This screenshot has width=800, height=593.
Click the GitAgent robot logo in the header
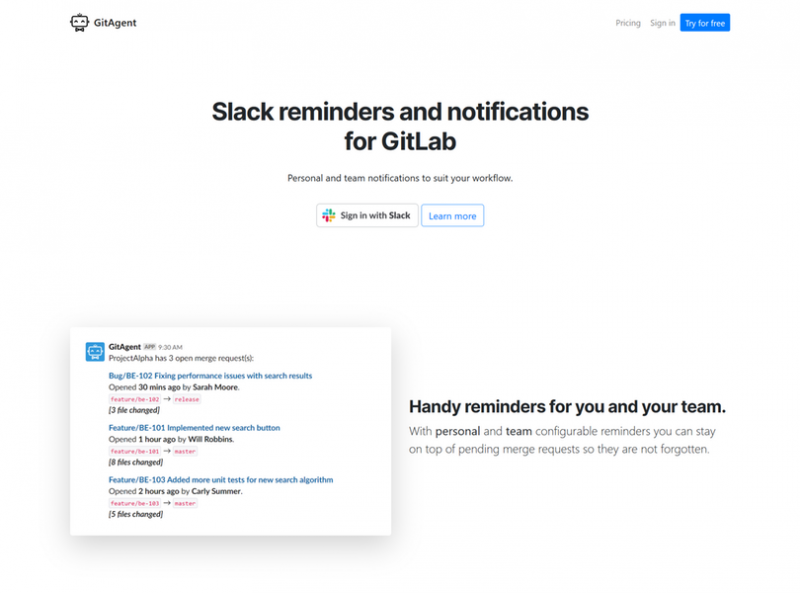click(x=80, y=22)
